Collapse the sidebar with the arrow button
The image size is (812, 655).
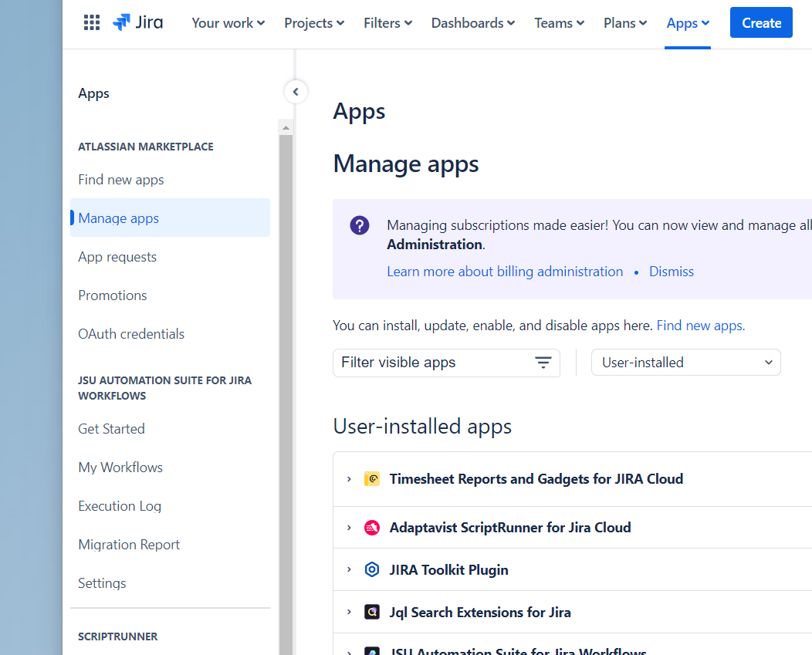296,93
